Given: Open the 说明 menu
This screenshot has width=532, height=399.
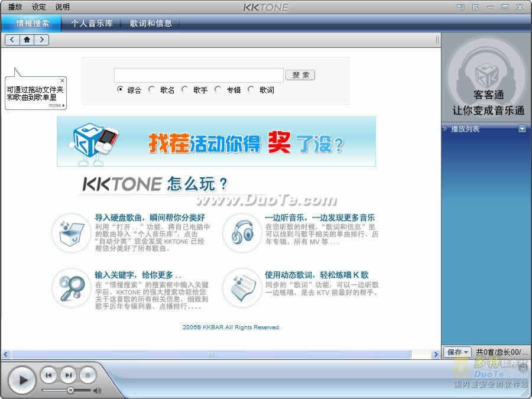Looking at the screenshot, I should click(63, 7).
